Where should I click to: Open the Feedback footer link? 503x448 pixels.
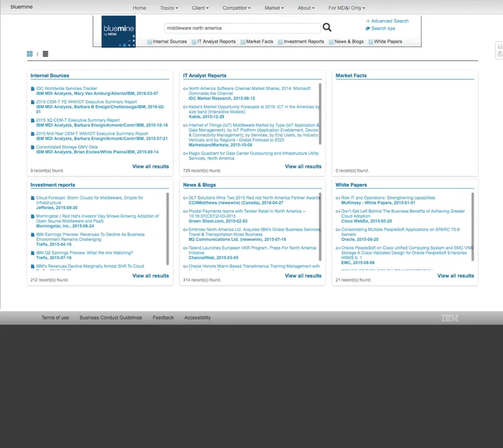[163, 318]
